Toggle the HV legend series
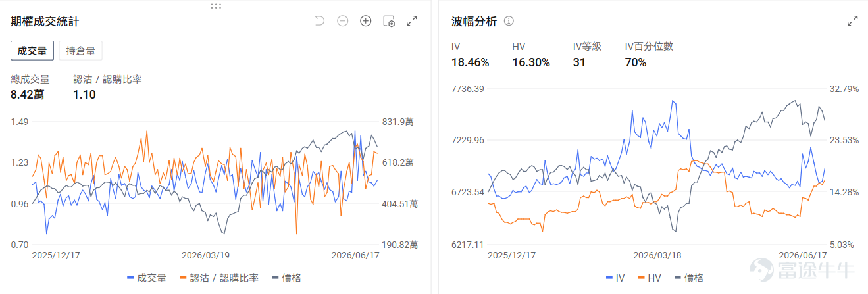The height and width of the screenshot is (294, 868). point(650,278)
